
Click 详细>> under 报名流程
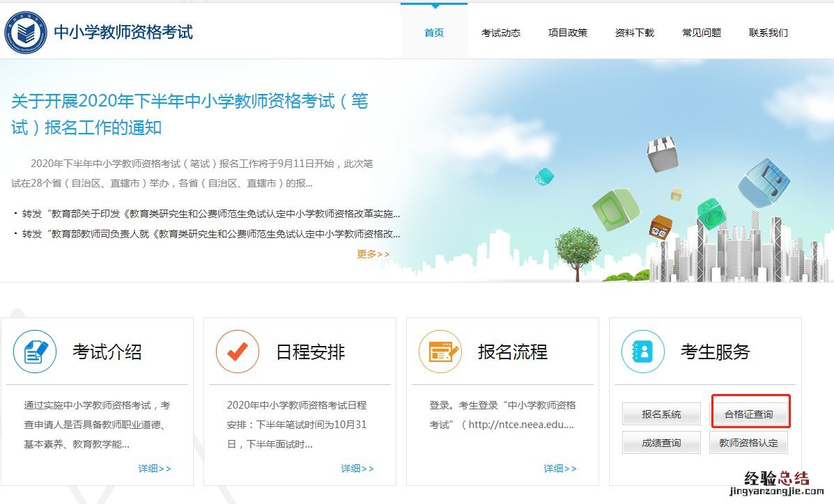point(560,468)
